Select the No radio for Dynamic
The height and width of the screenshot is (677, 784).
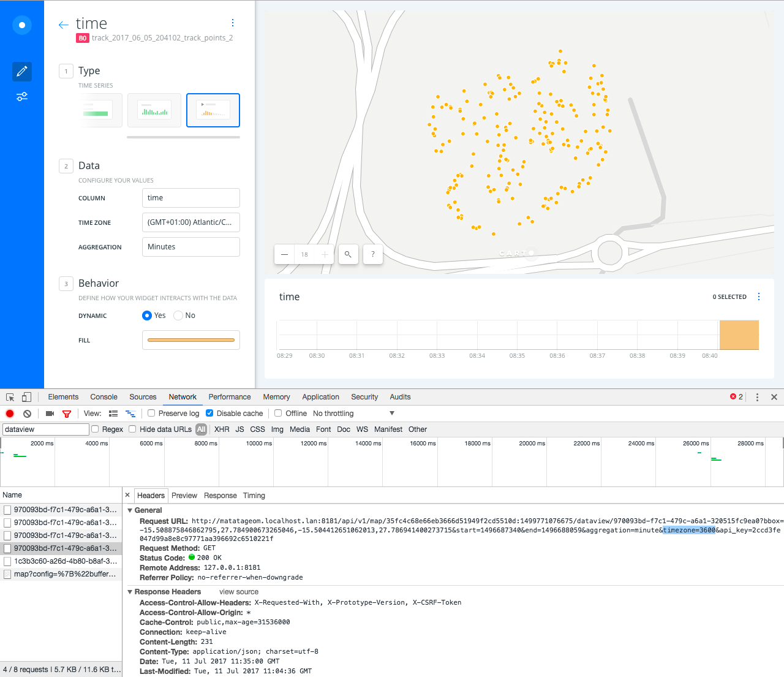pos(178,316)
